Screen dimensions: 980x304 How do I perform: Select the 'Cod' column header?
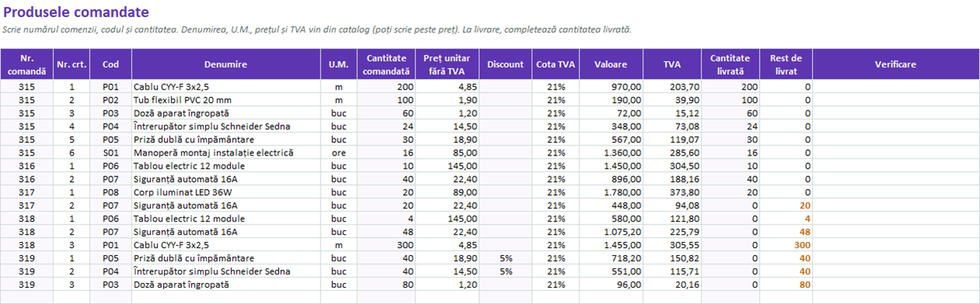pyautogui.click(x=110, y=65)
